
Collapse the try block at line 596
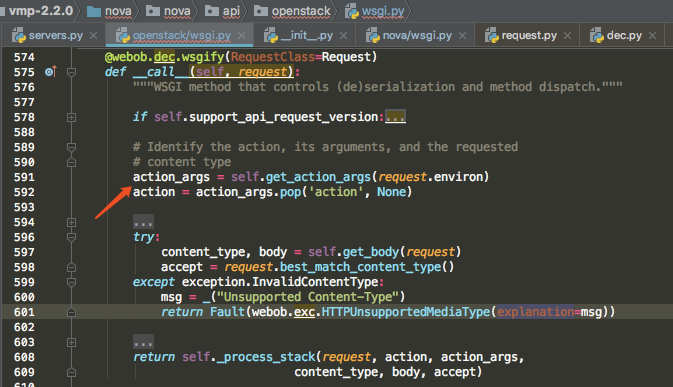click(x=72, y=237)
